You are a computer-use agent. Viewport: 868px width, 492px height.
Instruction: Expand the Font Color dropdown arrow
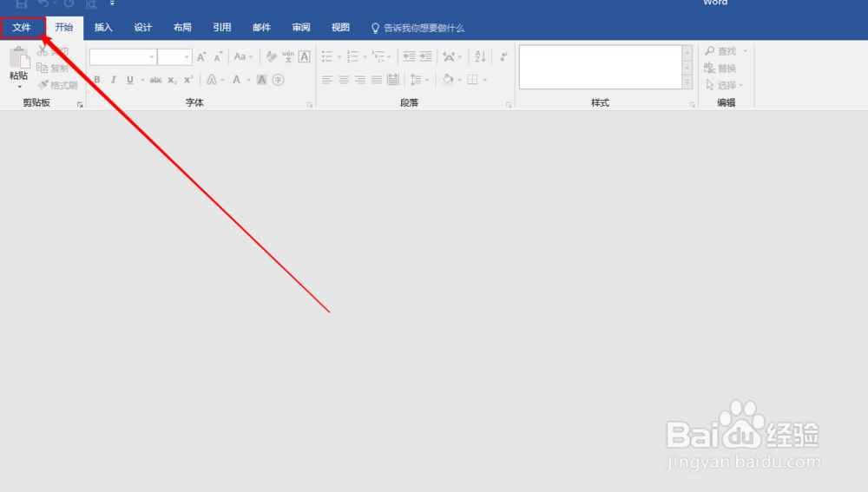pyautogui.click(x=248, y=80)
